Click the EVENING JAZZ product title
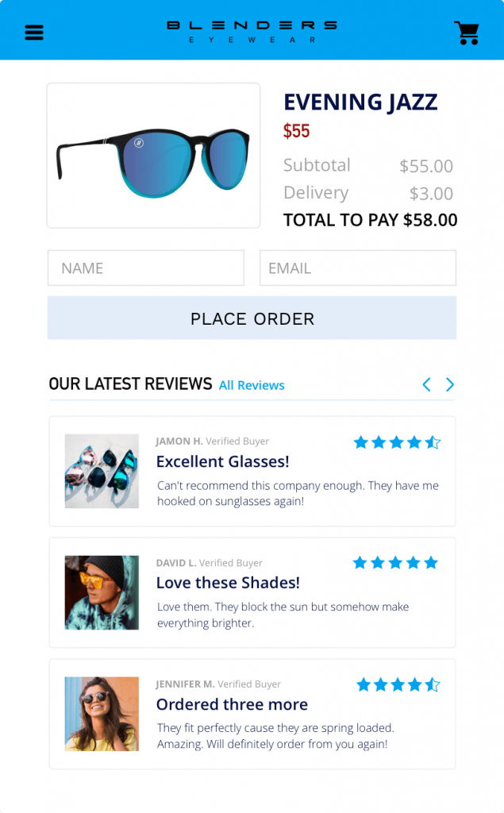Viewport: 504px width, 813px height. pyautogui.click(x=361, y=102)
